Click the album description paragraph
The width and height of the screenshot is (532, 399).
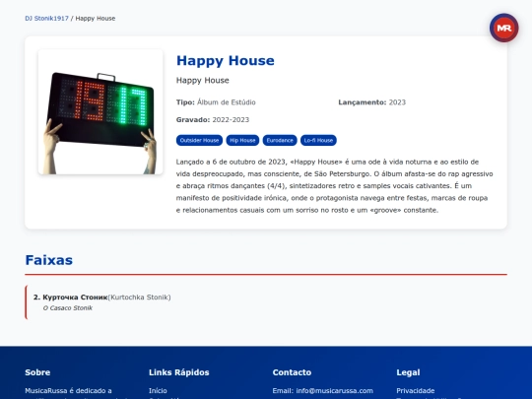tap(335, 186)
